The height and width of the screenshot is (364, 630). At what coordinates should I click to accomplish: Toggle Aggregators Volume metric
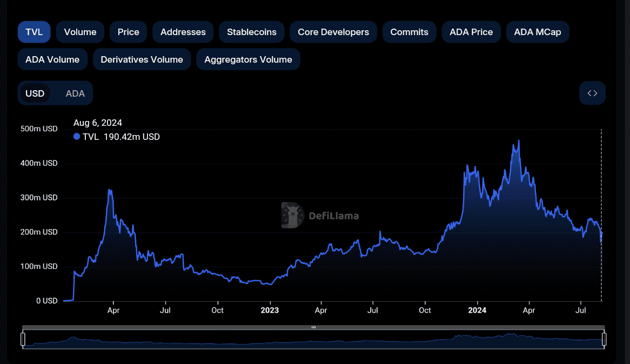[248, 59]
